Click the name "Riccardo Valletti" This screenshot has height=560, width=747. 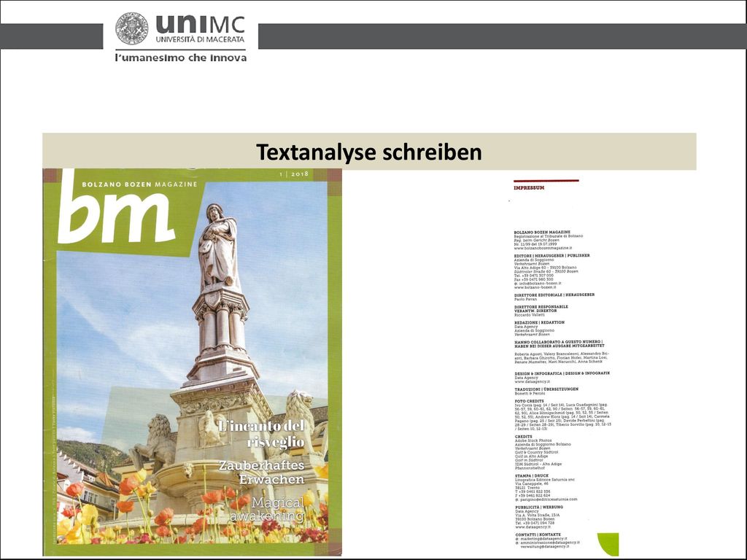[530, 315]
